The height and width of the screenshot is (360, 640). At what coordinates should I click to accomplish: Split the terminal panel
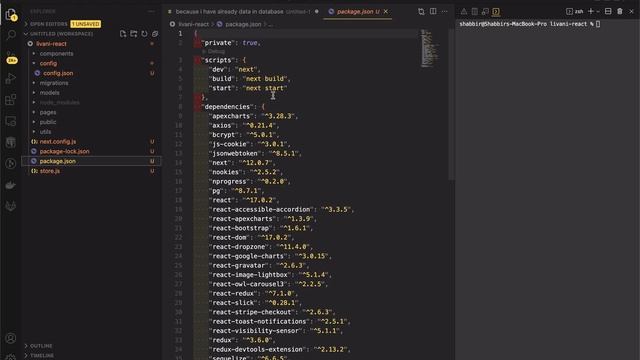608,11
